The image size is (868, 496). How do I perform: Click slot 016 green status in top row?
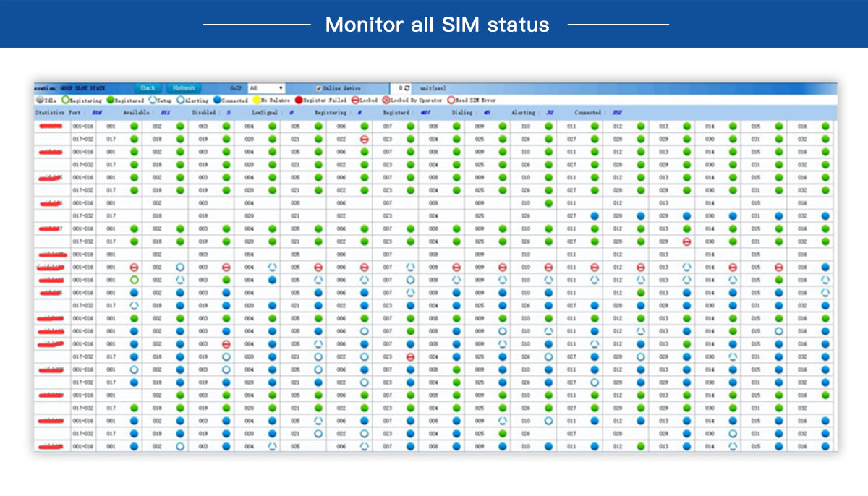point(825,126)
